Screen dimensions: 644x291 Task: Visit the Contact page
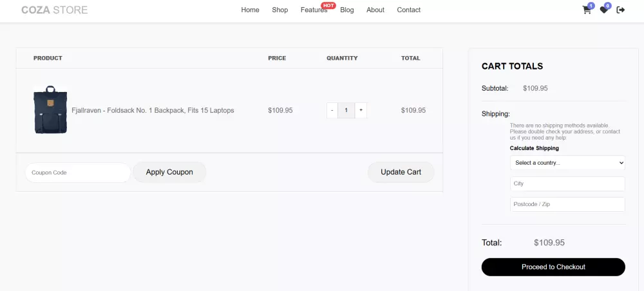point(408,10)
